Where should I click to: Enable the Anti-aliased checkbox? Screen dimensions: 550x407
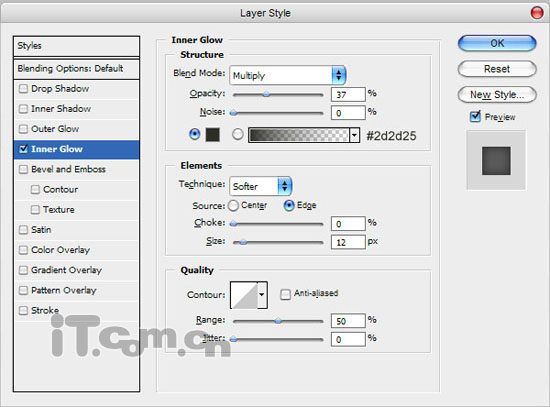(x=285, y=294)
